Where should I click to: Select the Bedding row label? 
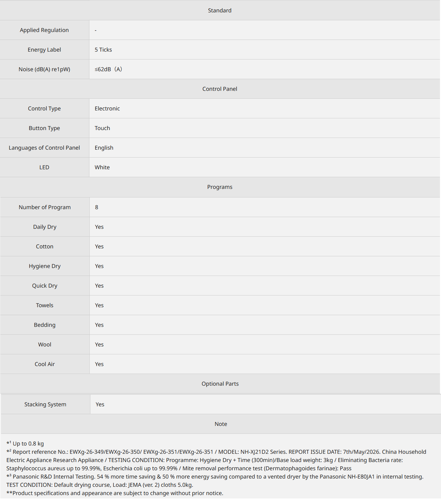coord(45,325)
